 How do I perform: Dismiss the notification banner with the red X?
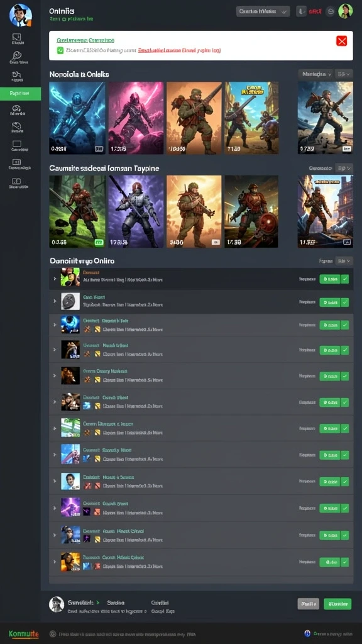[341, 41]
